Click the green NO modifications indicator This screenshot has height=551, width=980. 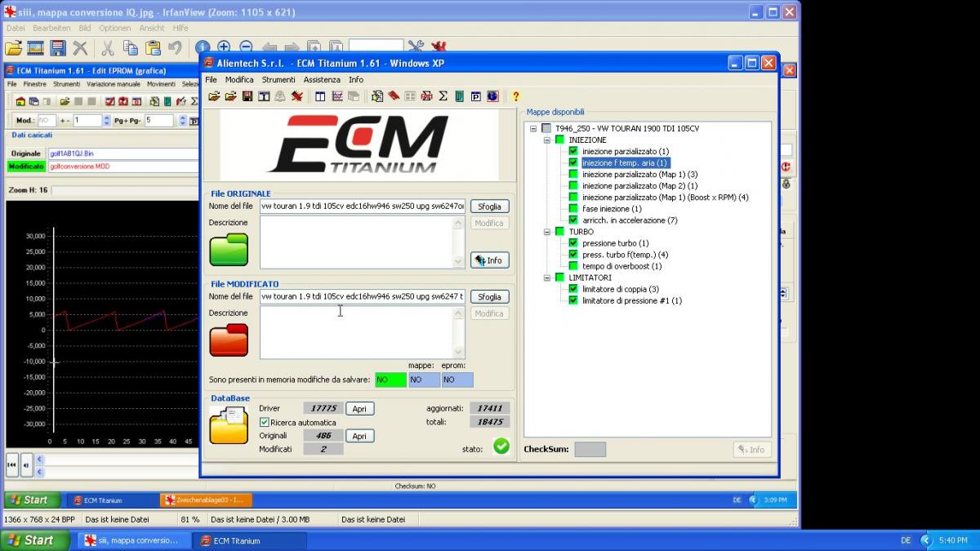[390, 380]
